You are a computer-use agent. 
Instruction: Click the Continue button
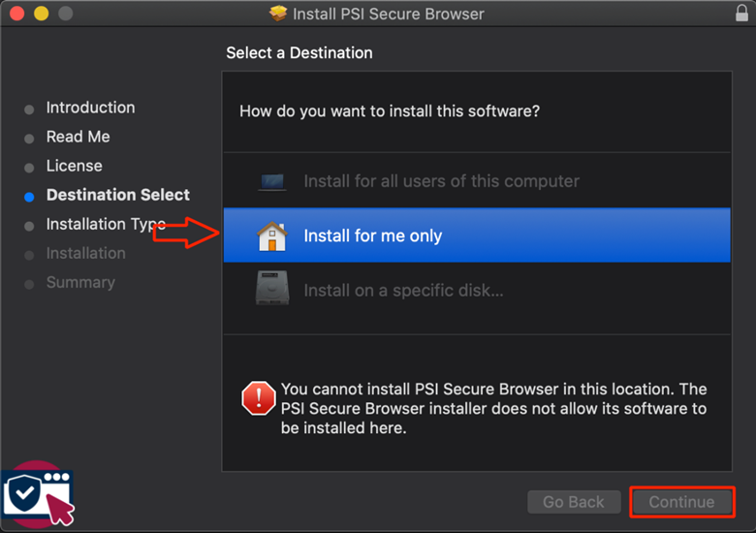(681, 502)
